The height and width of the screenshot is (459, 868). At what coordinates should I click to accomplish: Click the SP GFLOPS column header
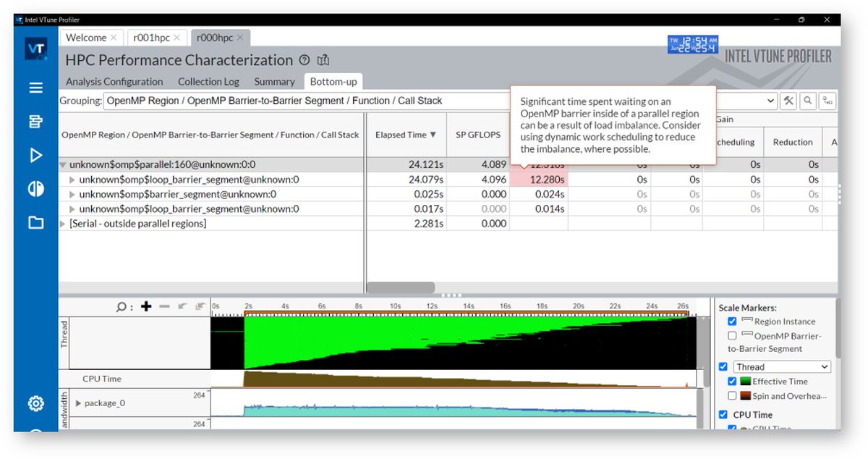[477, 135]
